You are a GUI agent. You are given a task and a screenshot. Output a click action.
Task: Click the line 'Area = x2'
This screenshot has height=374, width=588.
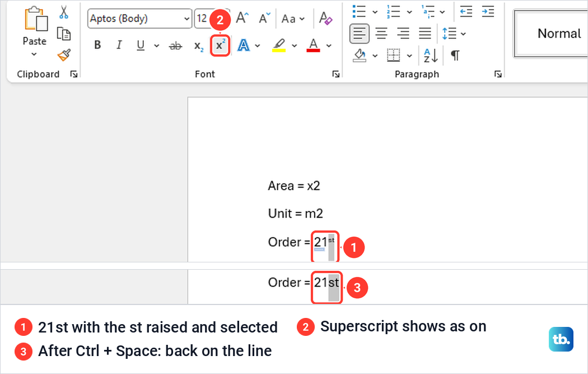pyautogui.click(x=294, y=186)
